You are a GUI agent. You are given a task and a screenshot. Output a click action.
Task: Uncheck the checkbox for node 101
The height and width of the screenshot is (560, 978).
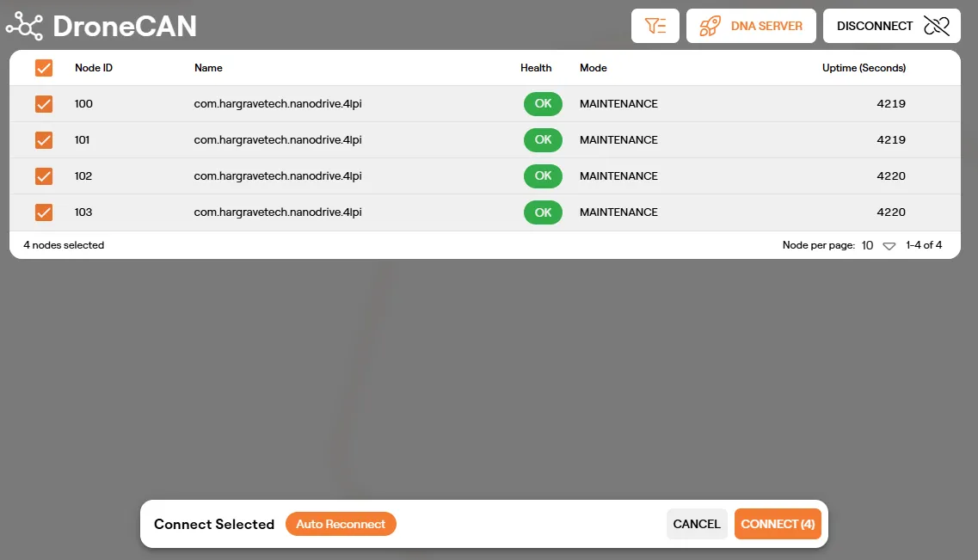pyautogui.click(x=44, y=140)
